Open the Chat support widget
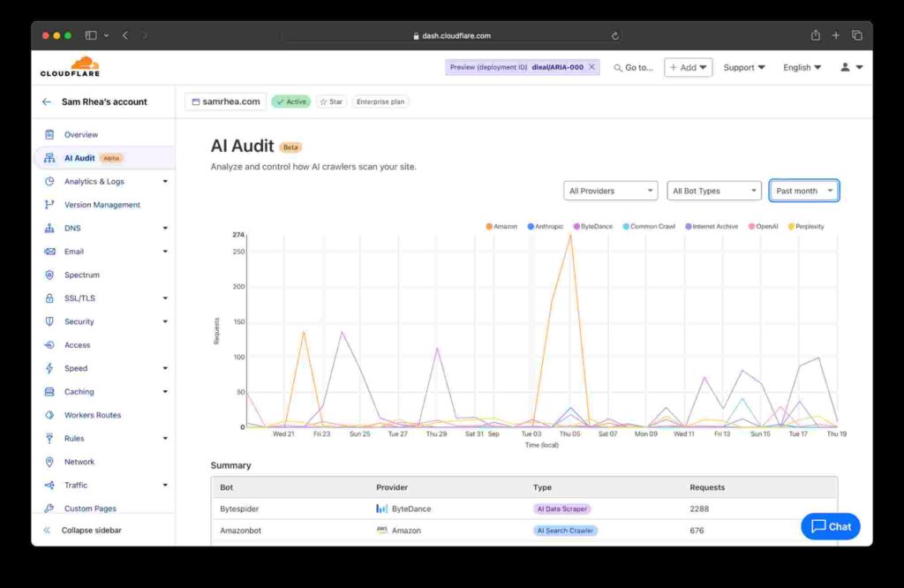 tap(830, 526)
